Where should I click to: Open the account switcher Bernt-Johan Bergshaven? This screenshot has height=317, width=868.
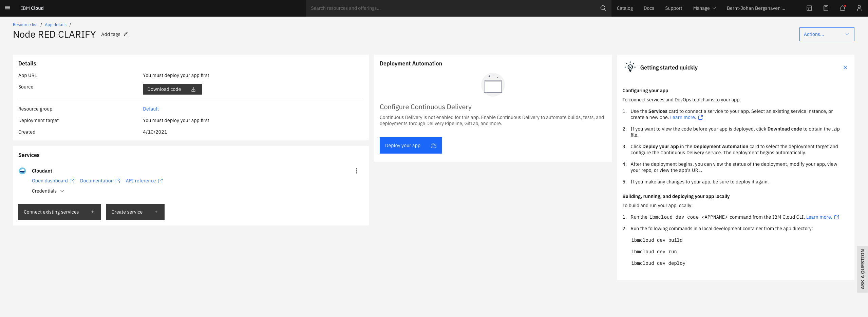(x=756, y=8)
